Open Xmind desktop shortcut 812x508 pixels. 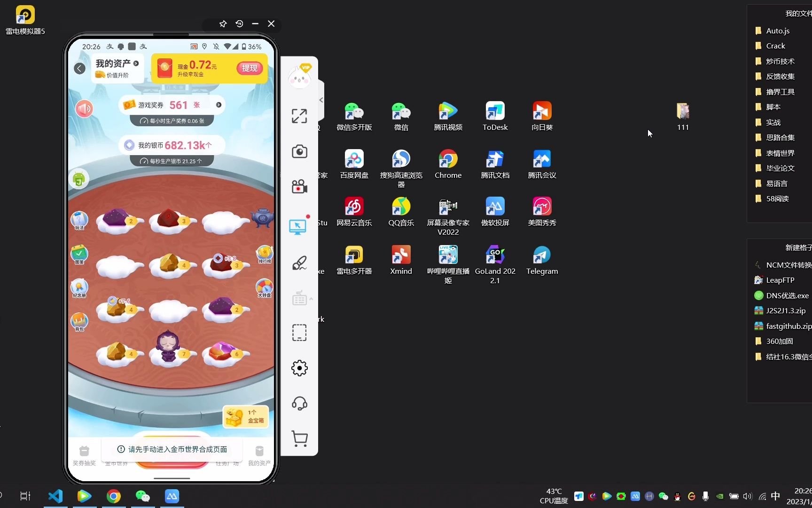click(401, 261)
